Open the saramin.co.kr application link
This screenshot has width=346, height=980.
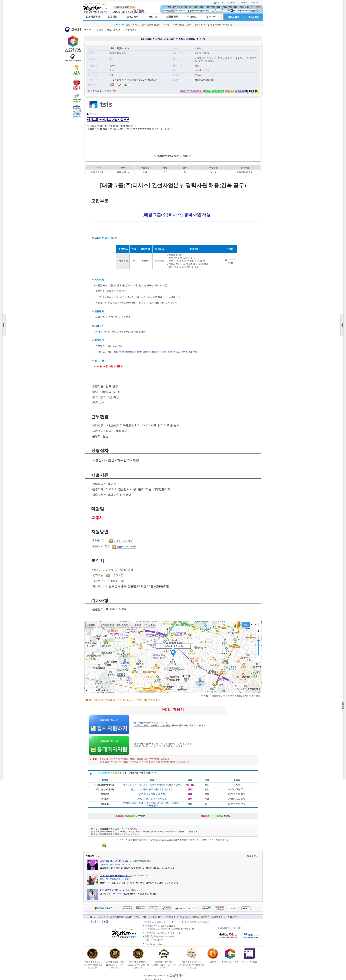(x=156, y=352)
